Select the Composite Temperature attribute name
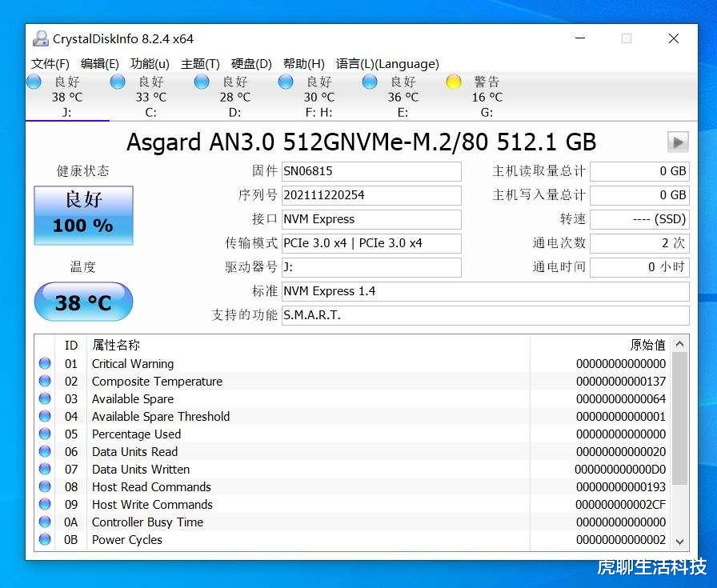Screen dimensions: 717x588 157,382
